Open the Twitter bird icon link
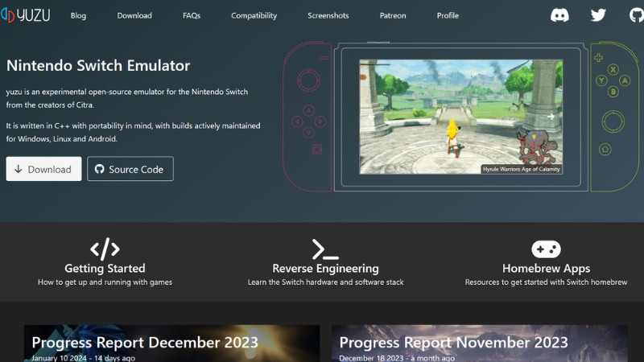644x362 pixels. point(598,15)
